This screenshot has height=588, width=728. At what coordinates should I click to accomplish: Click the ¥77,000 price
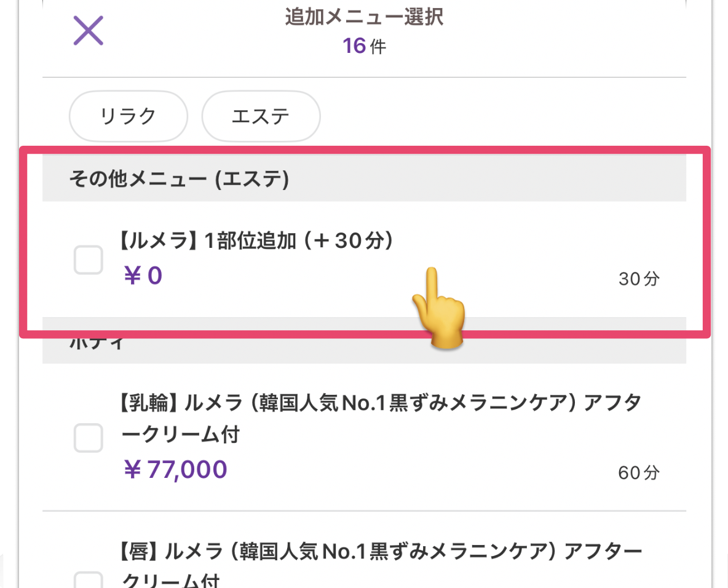[175, 470]
